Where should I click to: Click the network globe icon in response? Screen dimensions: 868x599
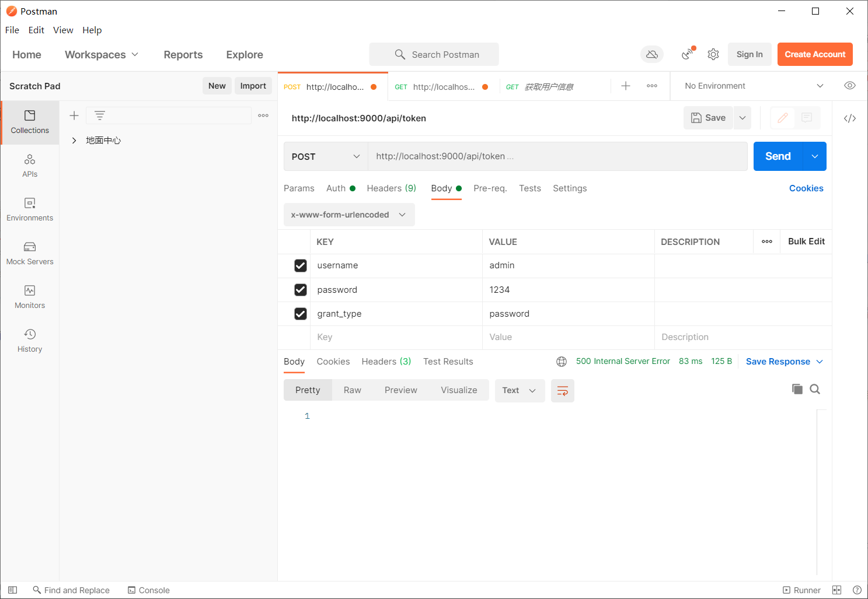562,362
